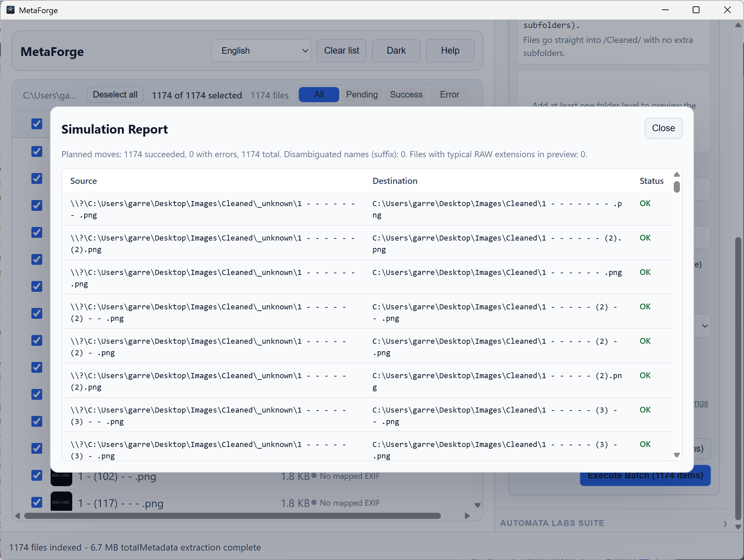
Task: Switch to Dark theme
Action: (396, 51)
